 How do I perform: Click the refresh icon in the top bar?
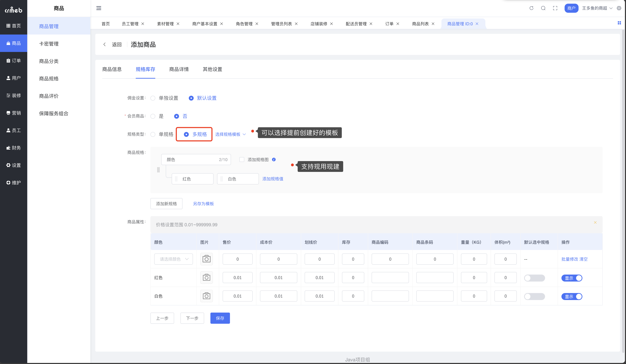tap(531, 8)
